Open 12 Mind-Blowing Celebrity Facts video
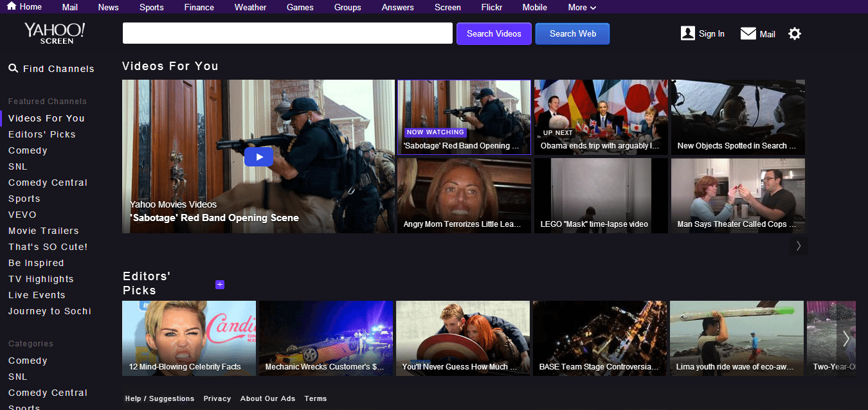This screenshot has width=868, height=410. coord(189,338)
